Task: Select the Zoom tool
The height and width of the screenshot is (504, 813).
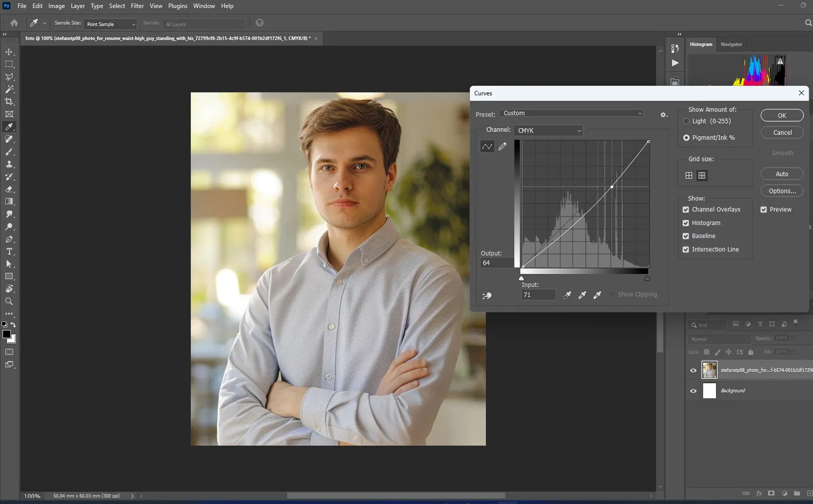Action: (9, 301)
